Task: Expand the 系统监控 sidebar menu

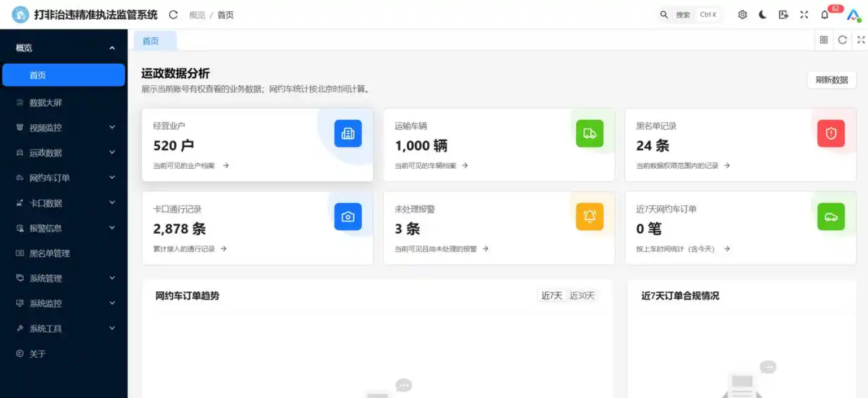Action: click(x=64, y=303)
